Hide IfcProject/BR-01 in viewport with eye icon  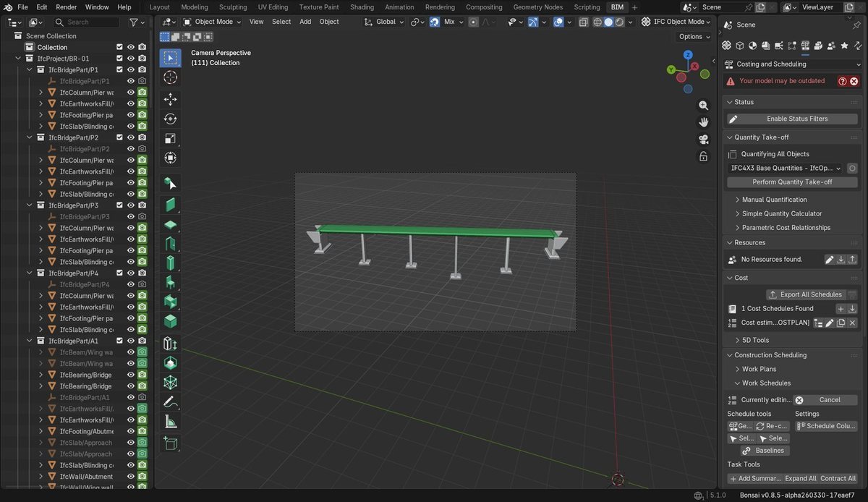point(131,59)
